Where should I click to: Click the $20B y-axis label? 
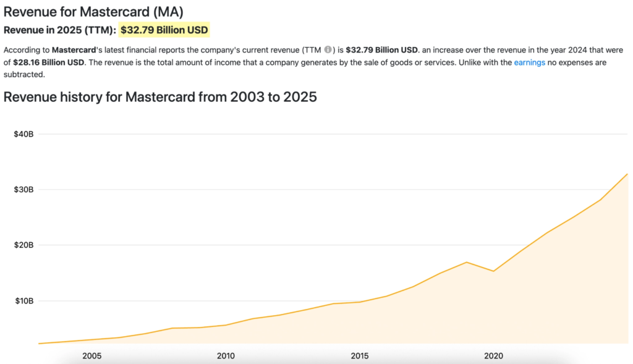pyautogui.click(x=23, y=245)
